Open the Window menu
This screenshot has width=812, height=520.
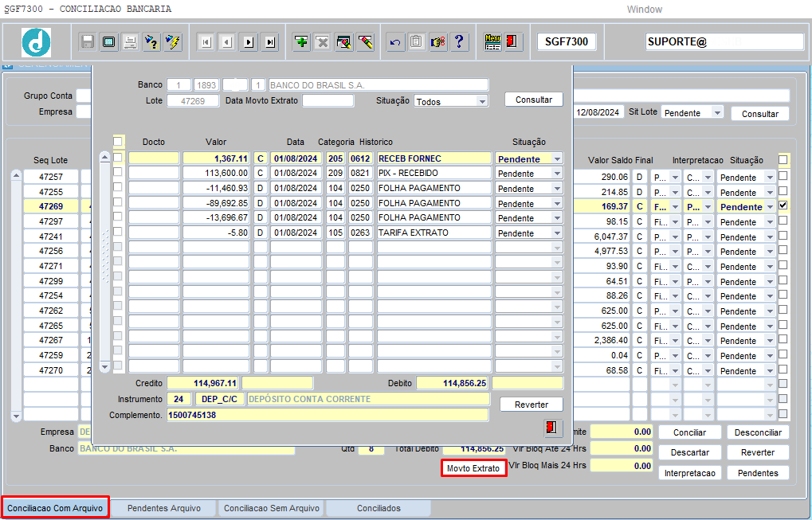[644, 10]
